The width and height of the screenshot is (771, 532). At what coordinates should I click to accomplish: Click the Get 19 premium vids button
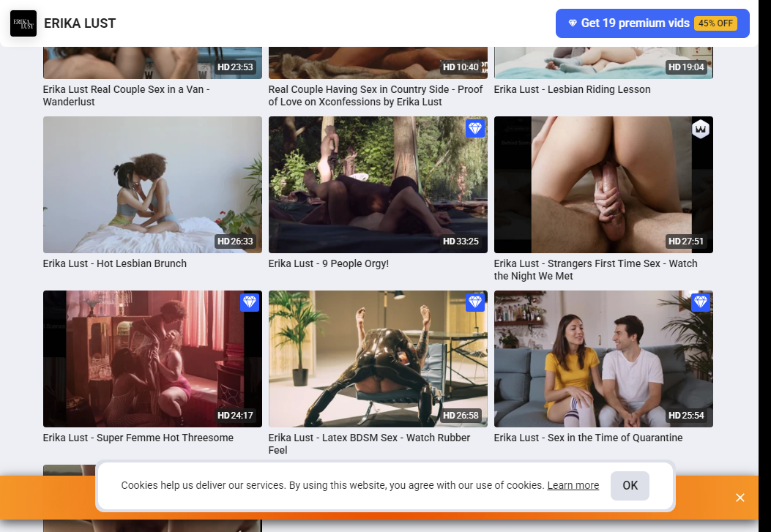652,23
